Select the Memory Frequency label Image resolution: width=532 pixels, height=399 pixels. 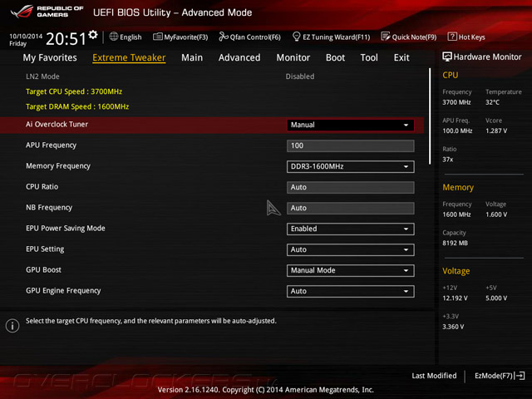click(58, 166)
